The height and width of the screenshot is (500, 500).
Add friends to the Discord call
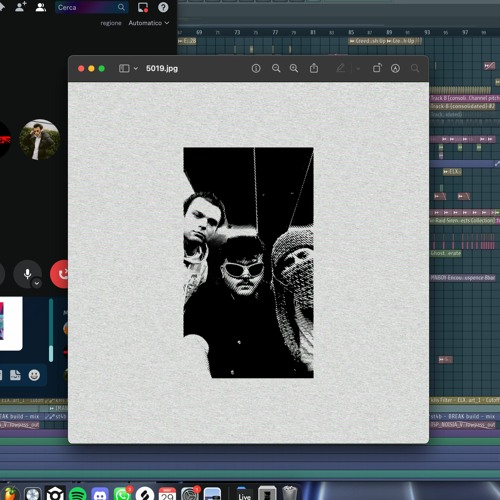(21, 7)
